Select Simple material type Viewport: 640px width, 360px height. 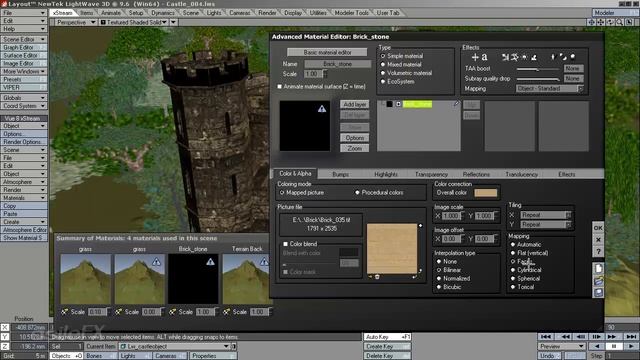tap(402, 56)
